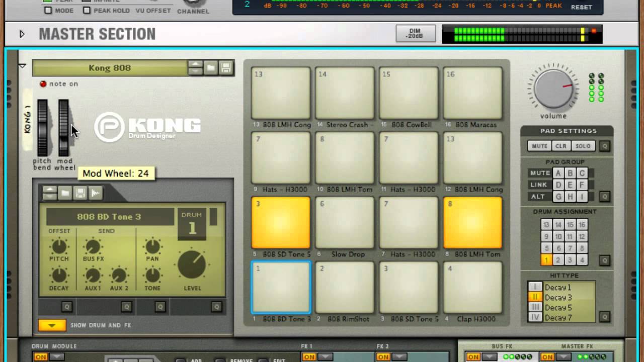644x362 pixels.
Task: Toggle pad group I
Action: (x=582, y=197)
